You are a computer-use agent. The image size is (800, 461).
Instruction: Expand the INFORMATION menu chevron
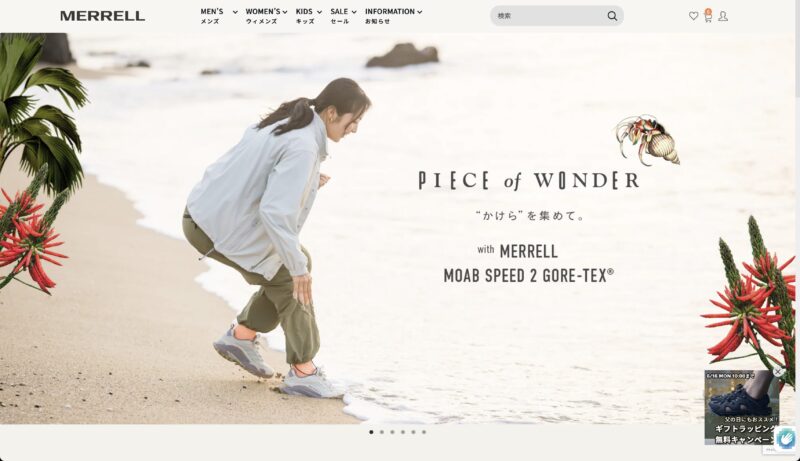(419, 12)
